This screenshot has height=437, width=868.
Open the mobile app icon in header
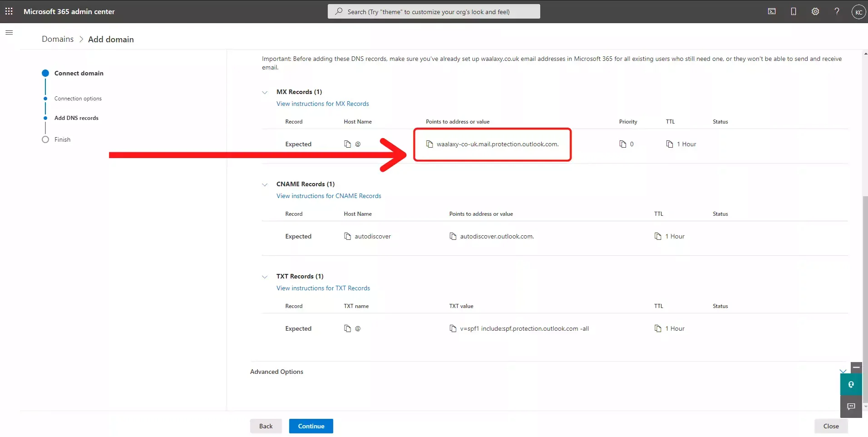[x=794, y=11]
